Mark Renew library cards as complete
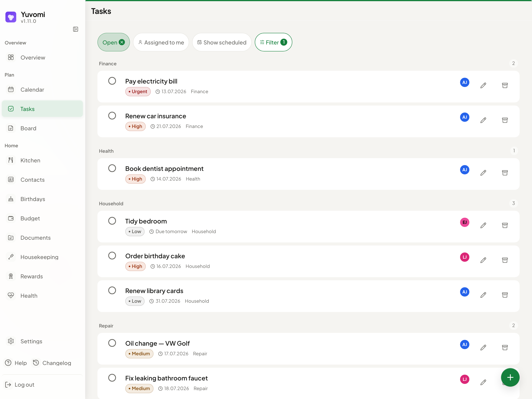This screenshot has width=532, height=399. click(112, 290)
